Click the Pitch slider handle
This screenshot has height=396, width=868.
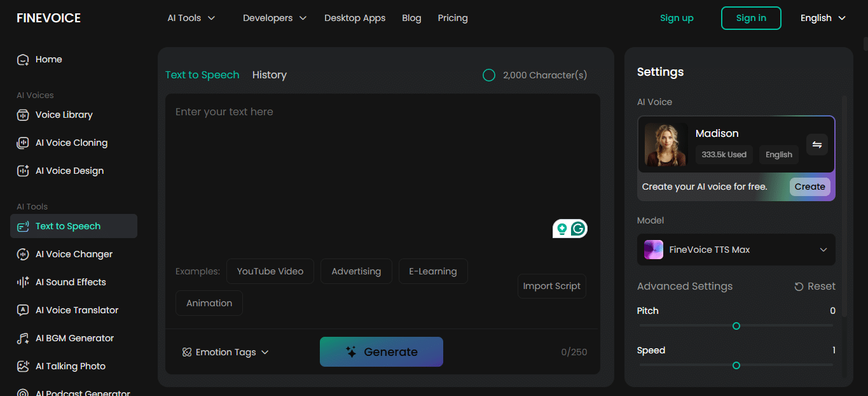pyautogui.click(x=736, y=326)
